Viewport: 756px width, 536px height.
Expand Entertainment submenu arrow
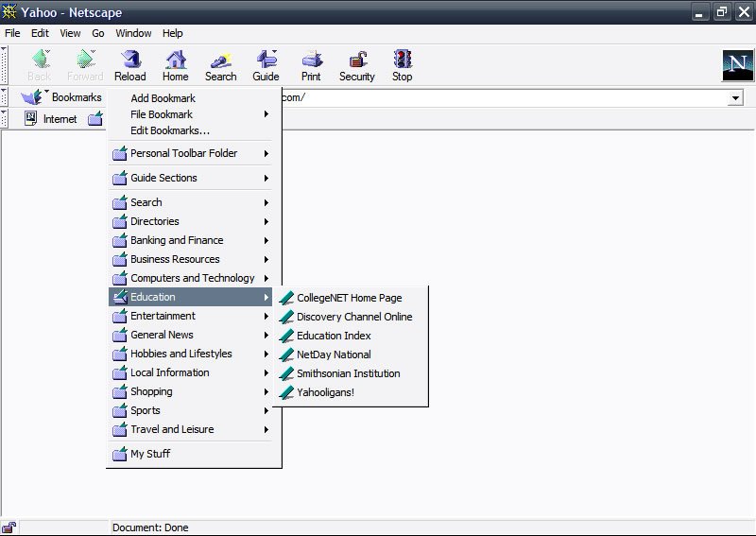tap(266, 316)
